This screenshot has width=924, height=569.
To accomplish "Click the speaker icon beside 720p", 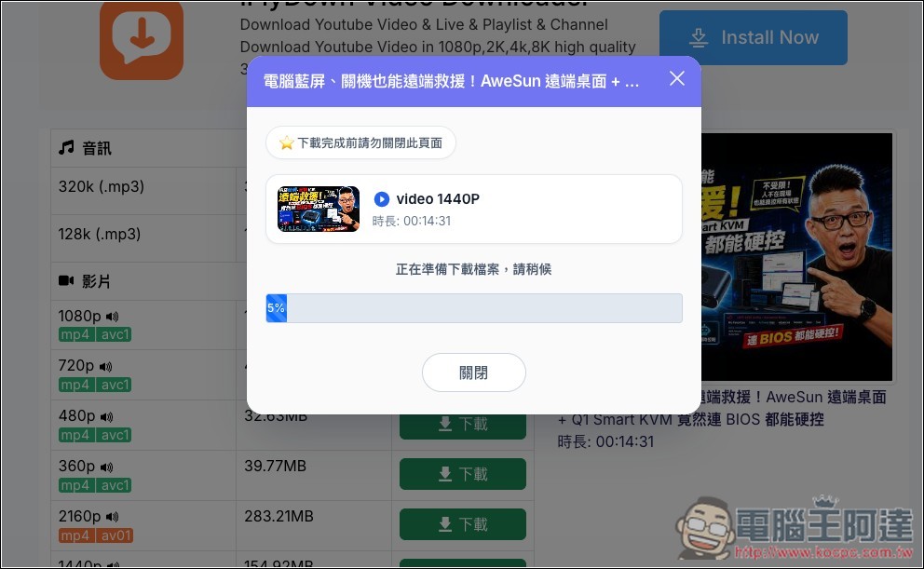I will click(x=105, y=367).
